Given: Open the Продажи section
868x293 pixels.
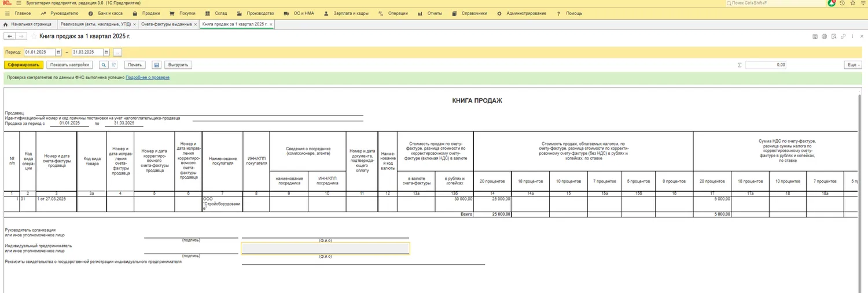Looking at the screenshot, I should coord(146,13).
